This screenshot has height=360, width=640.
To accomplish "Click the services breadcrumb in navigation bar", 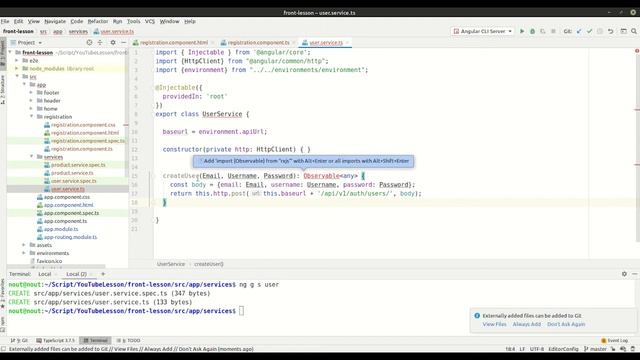I will (78, 31).
